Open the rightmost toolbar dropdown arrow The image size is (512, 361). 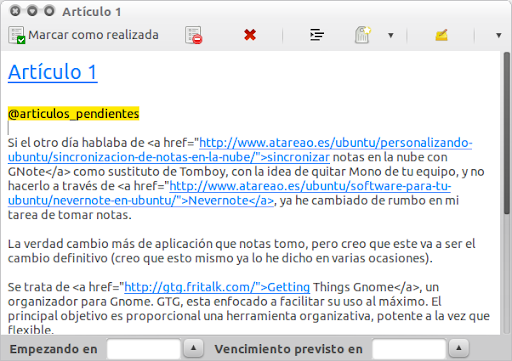(499, 35)
